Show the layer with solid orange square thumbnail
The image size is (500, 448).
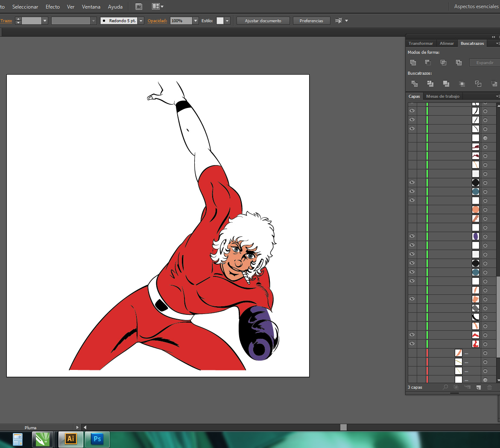point(412,209)
